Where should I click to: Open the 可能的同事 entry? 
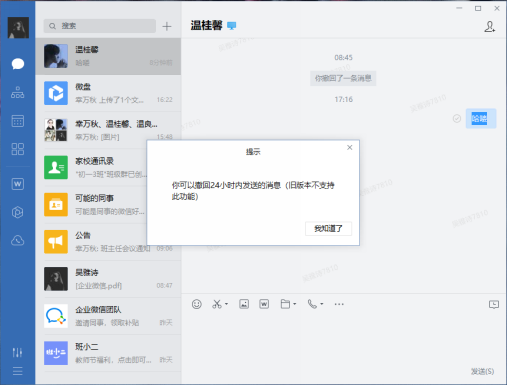(91, 204)
